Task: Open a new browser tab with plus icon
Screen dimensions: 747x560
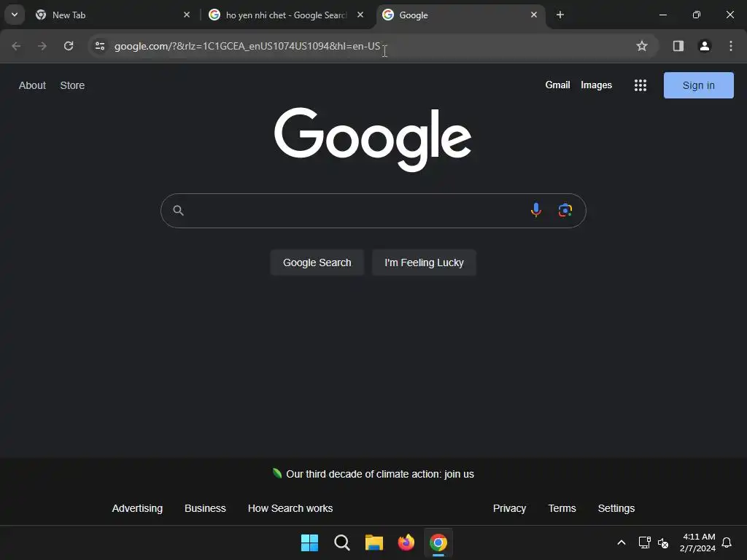Action: point(560,15)
